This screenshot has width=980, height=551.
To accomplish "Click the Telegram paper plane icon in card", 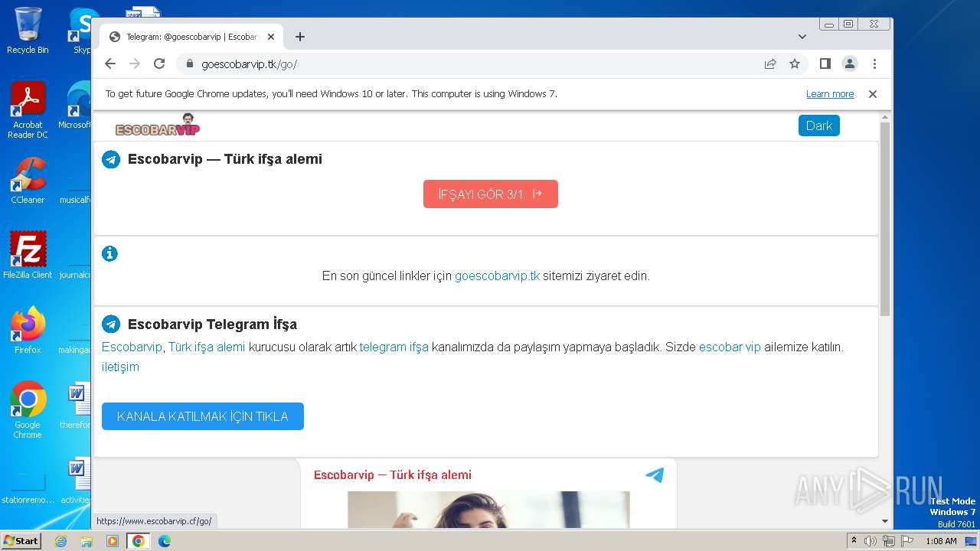I will [x=654, y=475].
